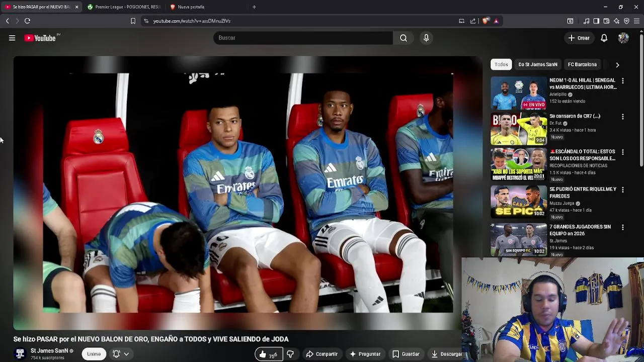Dislike the video with thumbs down
The image size is (644, 362).
[x=290, y=354]
